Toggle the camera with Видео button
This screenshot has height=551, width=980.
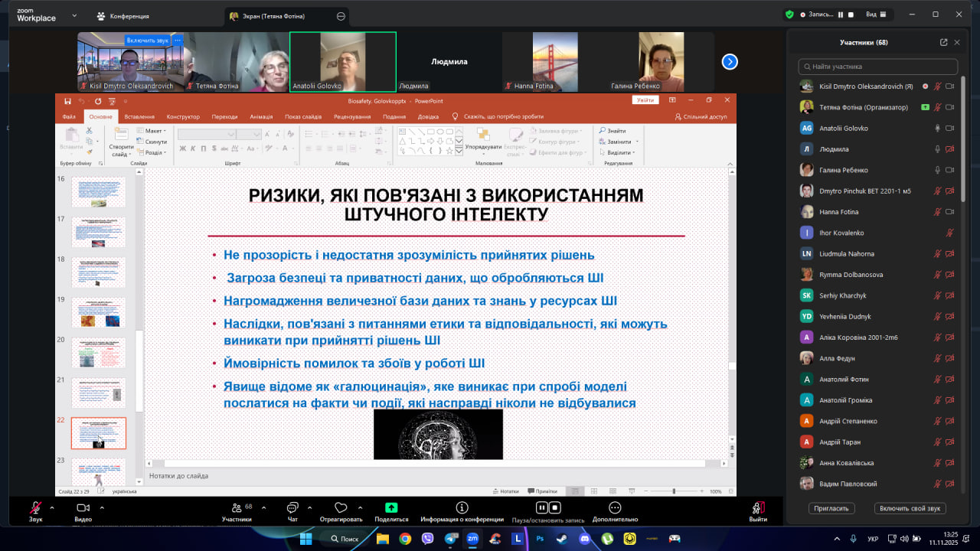pos(83,507)
